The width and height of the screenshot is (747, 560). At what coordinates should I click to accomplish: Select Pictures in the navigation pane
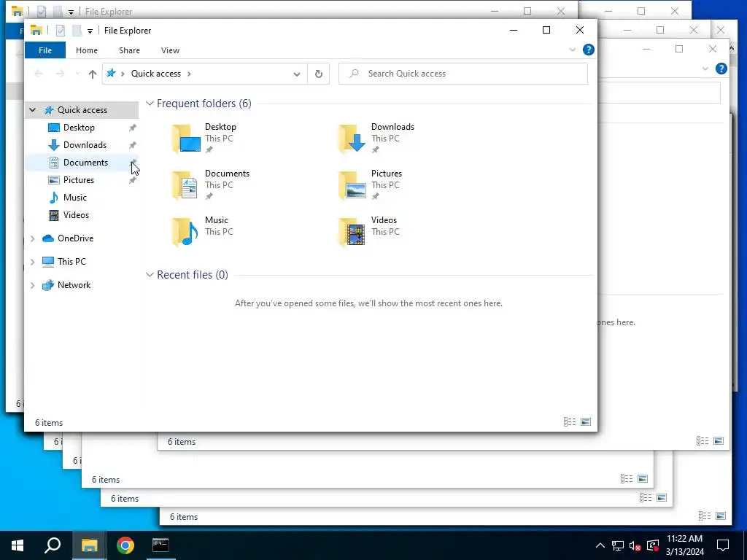tap(79, 180)
